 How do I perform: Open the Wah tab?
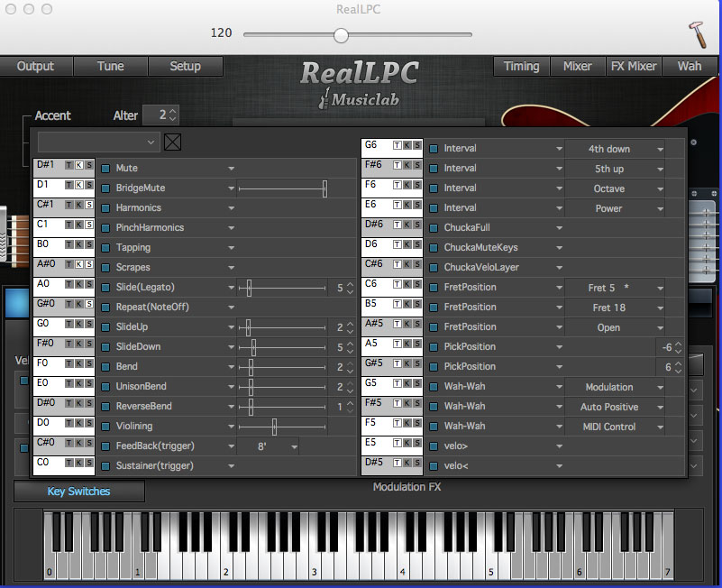pyautogui.click(x=690, y=67)
